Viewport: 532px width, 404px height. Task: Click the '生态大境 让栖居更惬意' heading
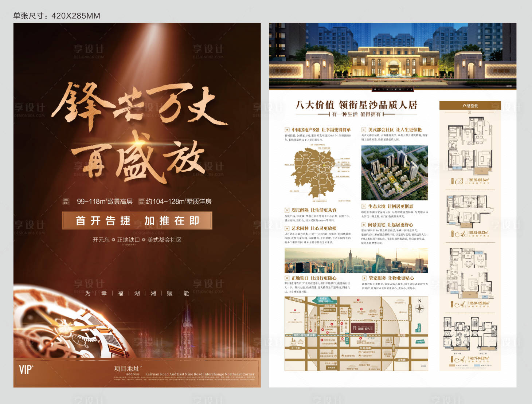[391, 206]
